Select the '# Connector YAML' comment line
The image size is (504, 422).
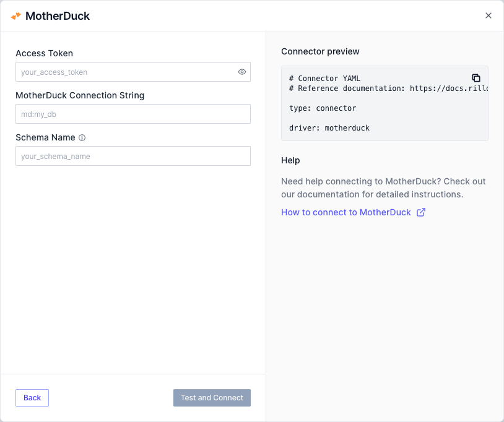tap(324, 79)
